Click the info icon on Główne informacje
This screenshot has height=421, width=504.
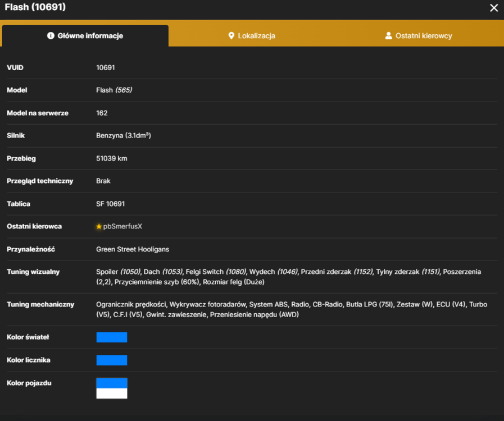pos(51,36)
